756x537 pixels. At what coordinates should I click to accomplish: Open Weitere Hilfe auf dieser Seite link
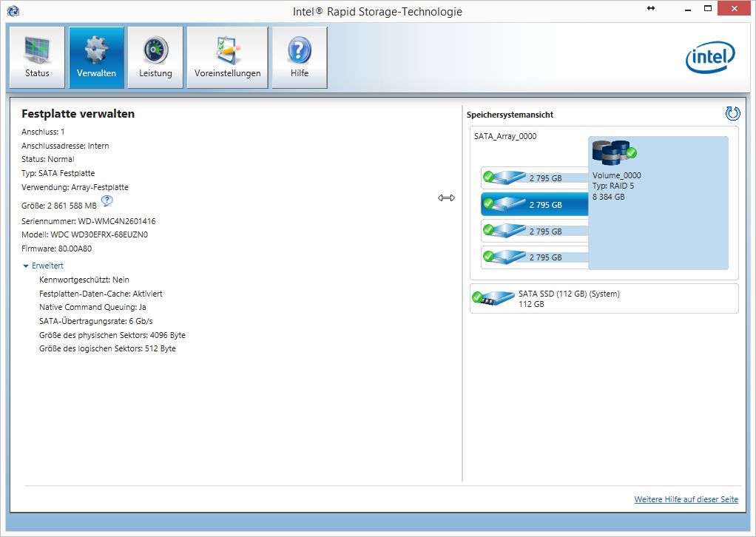686,499
